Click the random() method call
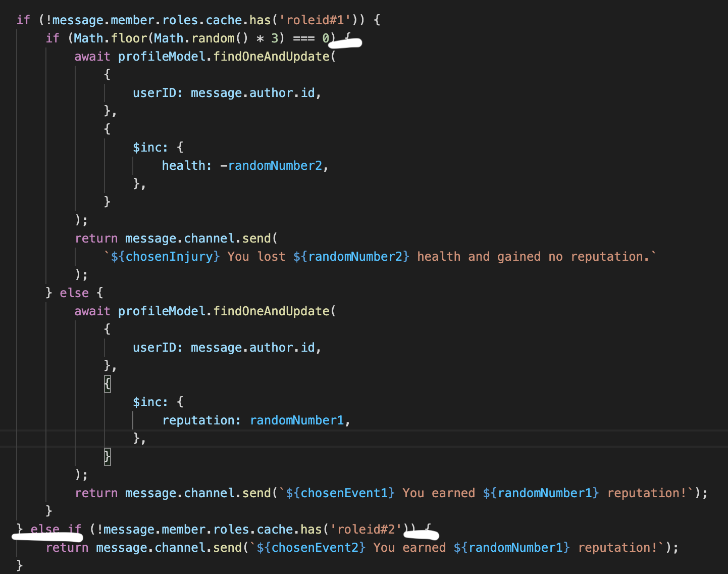This screenshot has width=728, height=574. point(220,38)
